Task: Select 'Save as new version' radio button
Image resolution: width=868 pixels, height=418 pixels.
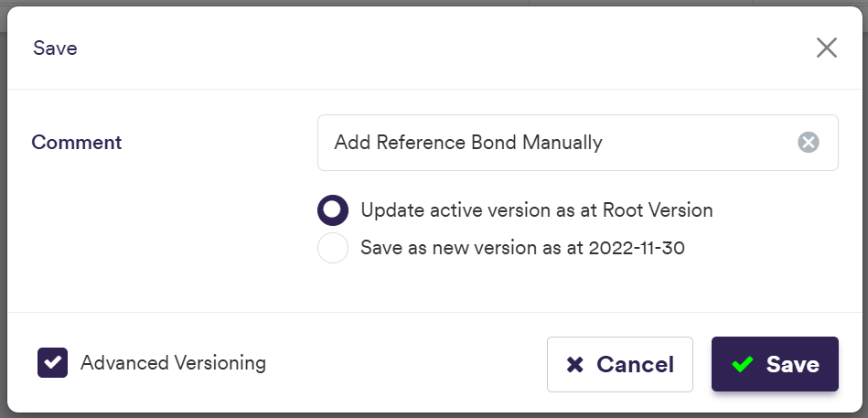Action: pyautogui.click(x=333, y=247)
